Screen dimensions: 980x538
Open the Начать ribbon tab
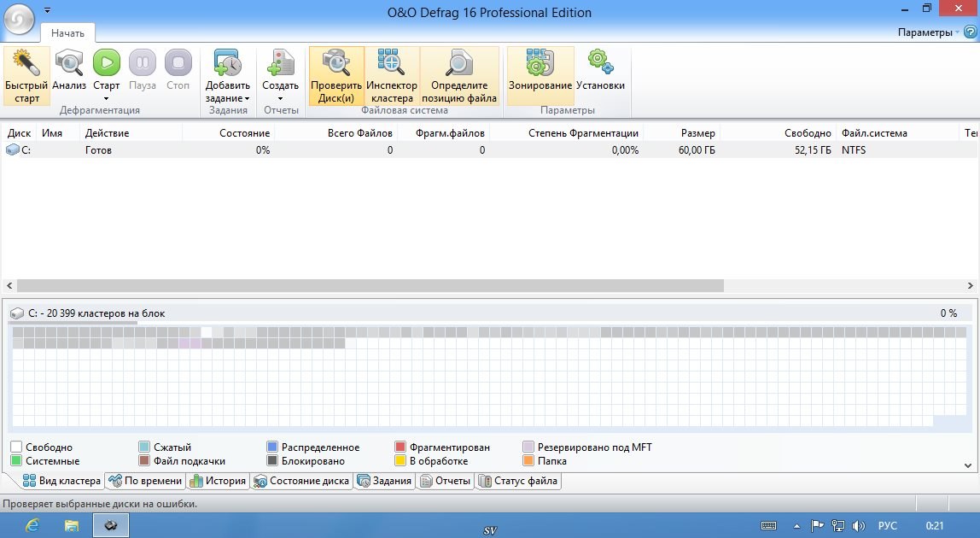[x=67, y=33]
